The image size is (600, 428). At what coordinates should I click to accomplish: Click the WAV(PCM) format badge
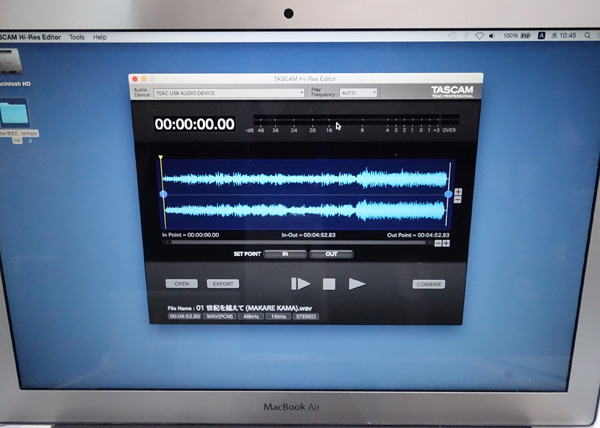(x=220, y=317)
